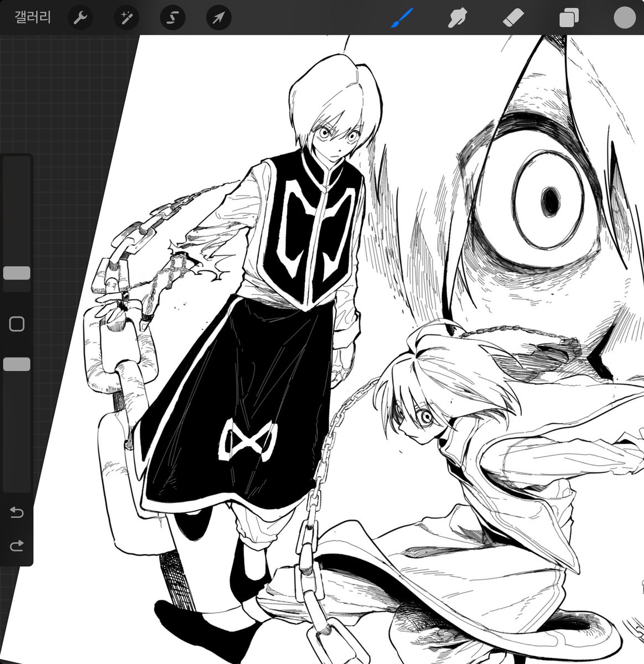
Task: Redo the undone stroke
Action: click(17, 544)
